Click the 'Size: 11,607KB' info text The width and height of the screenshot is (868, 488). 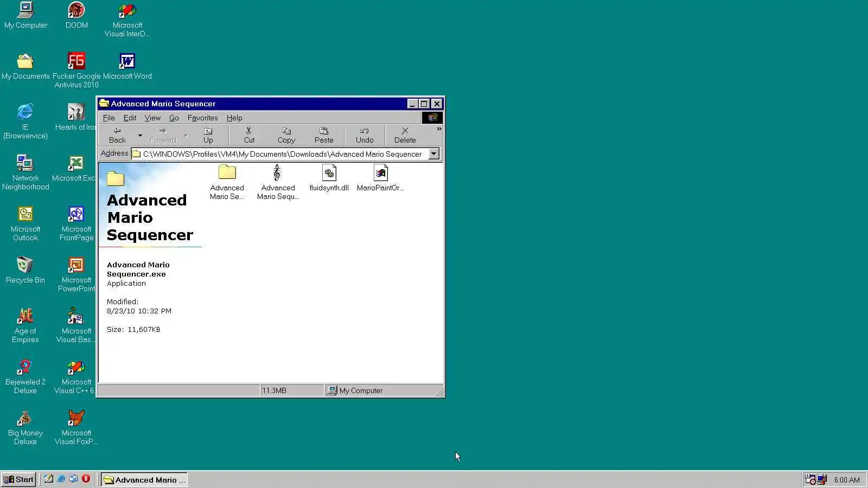coord(133,329)
